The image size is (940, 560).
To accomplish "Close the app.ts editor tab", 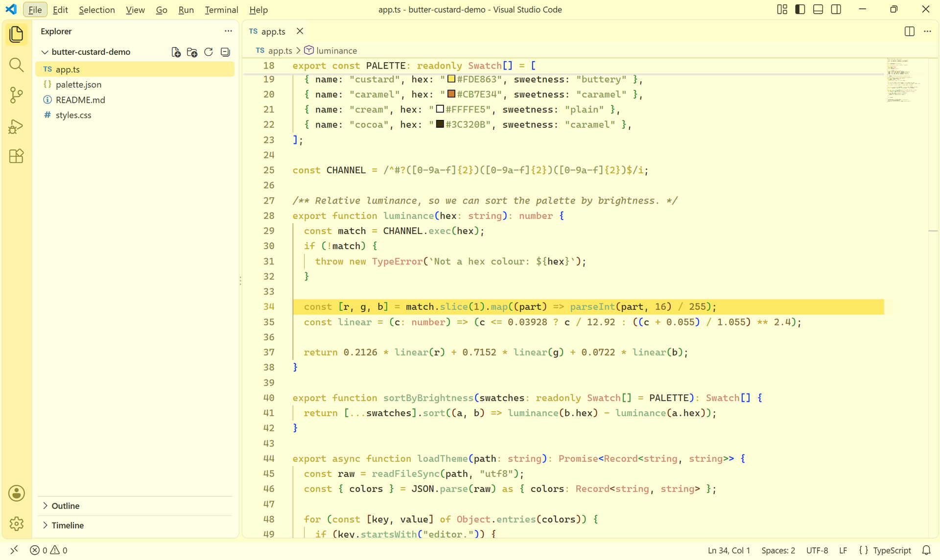I will coord(300,31).
